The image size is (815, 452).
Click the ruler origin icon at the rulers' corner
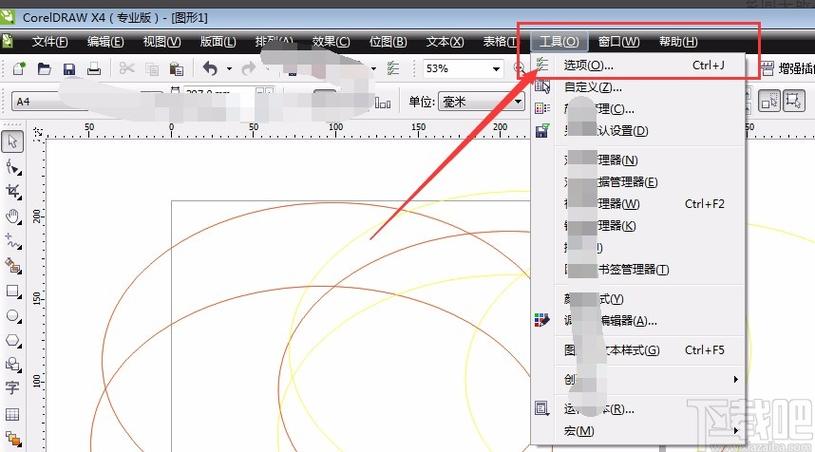[x=37, y=132]
